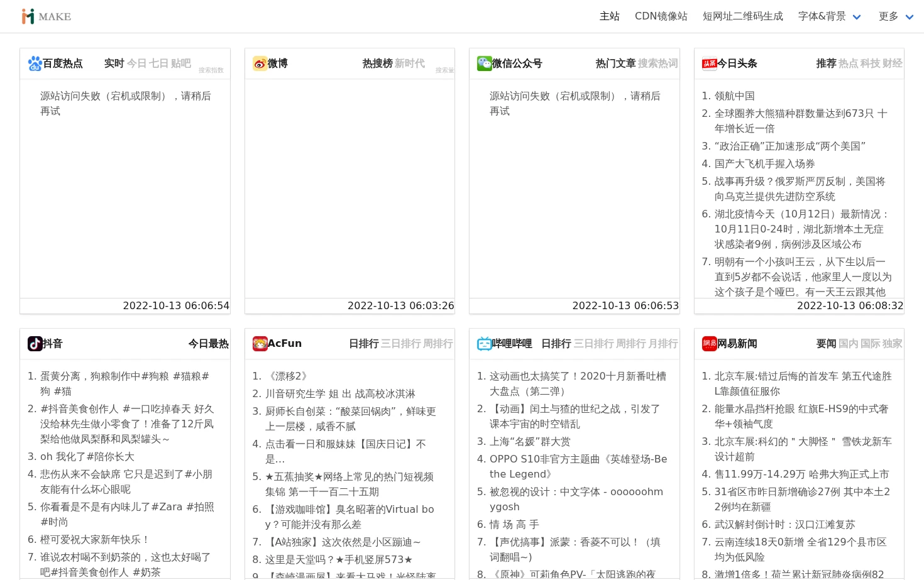The height and width of the screenshot is (580, 924).
Task: Open Douyin entry oh 我化了#陪你长大
Action: pos(87,457)
